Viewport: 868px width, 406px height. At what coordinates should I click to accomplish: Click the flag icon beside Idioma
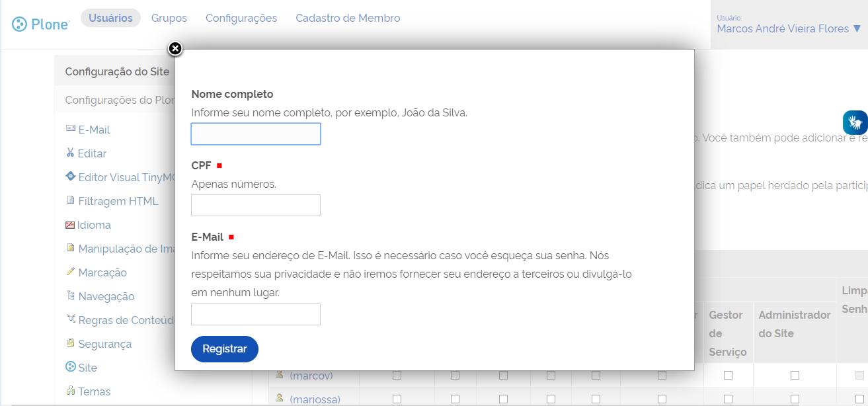[70, 224]
